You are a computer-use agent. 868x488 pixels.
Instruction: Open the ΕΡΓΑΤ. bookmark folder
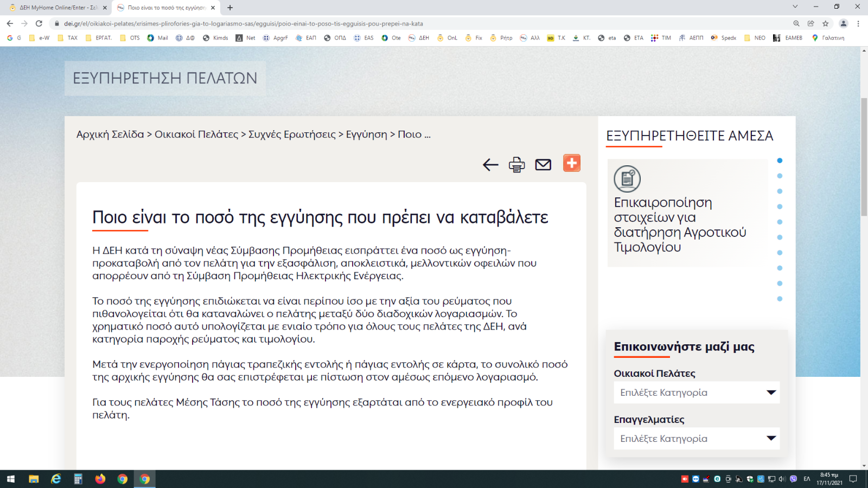(99, 38)
